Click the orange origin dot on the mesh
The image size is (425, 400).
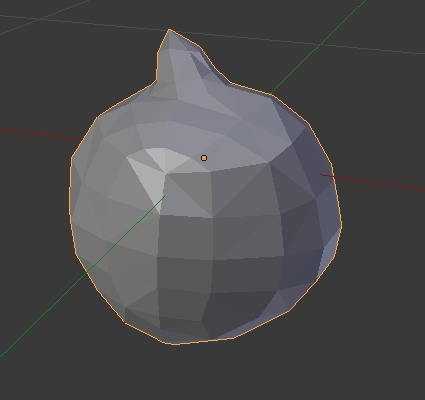(x=204, y=158)
